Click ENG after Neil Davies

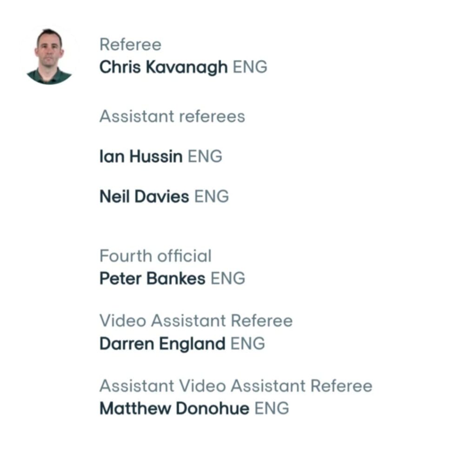tap(212, 197)
